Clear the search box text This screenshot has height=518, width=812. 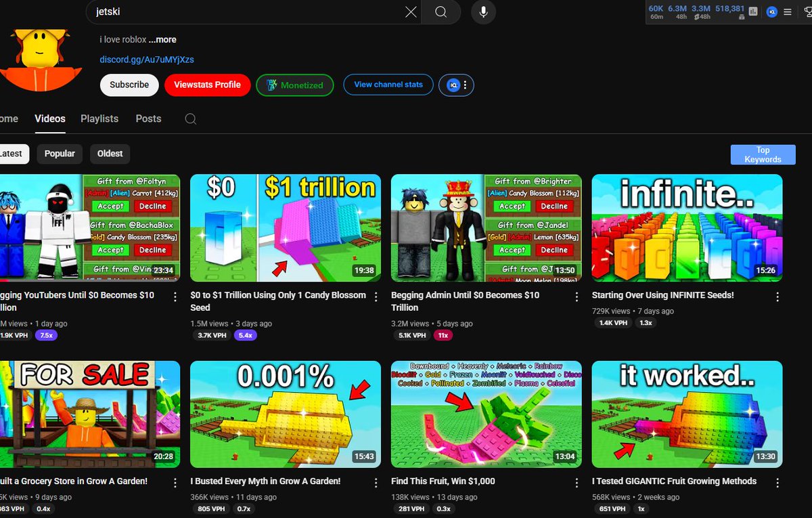click(x=411, y=12)
